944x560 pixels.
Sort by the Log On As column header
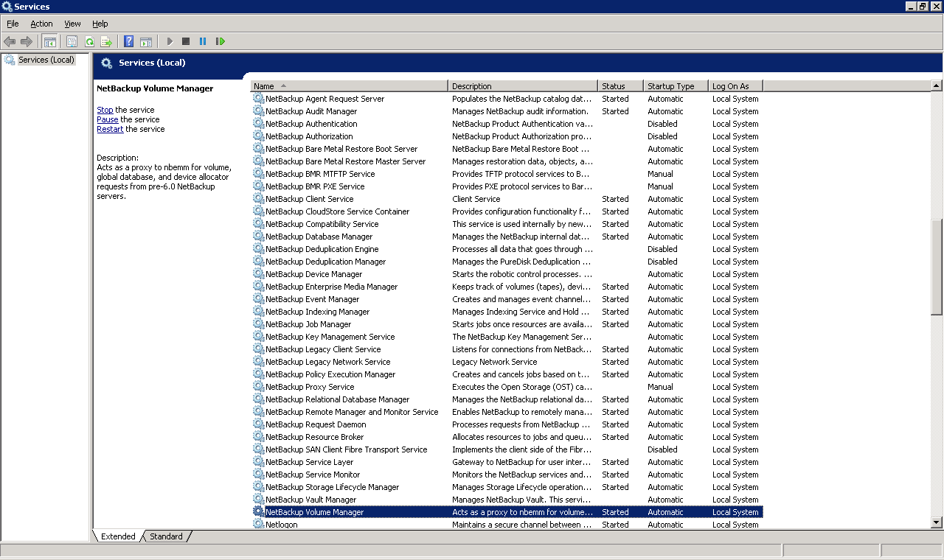tap(735, 86)
